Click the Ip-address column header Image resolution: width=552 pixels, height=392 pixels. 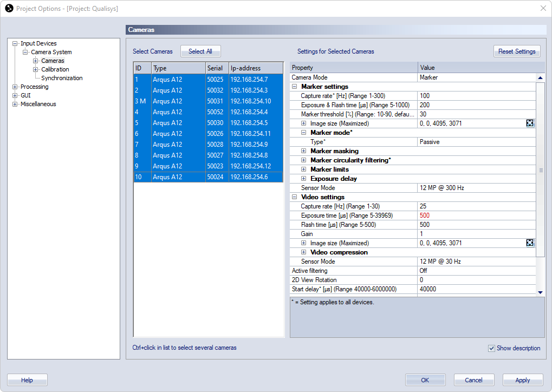[x=256, y=68]
